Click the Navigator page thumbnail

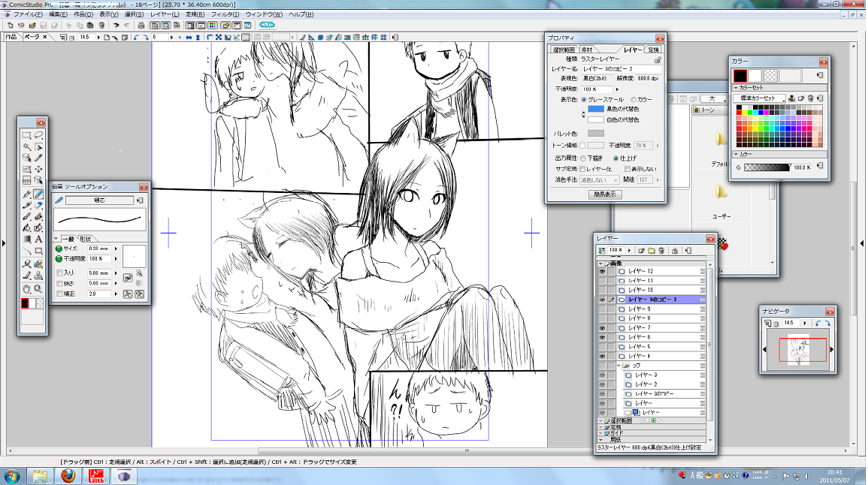click(x=798, y=350)
